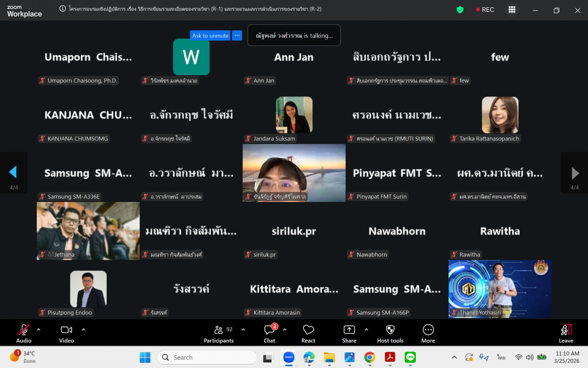Screen dimensions: 588x368
Task: Open the React emoji reactions
Action: (x=308, y=333)
